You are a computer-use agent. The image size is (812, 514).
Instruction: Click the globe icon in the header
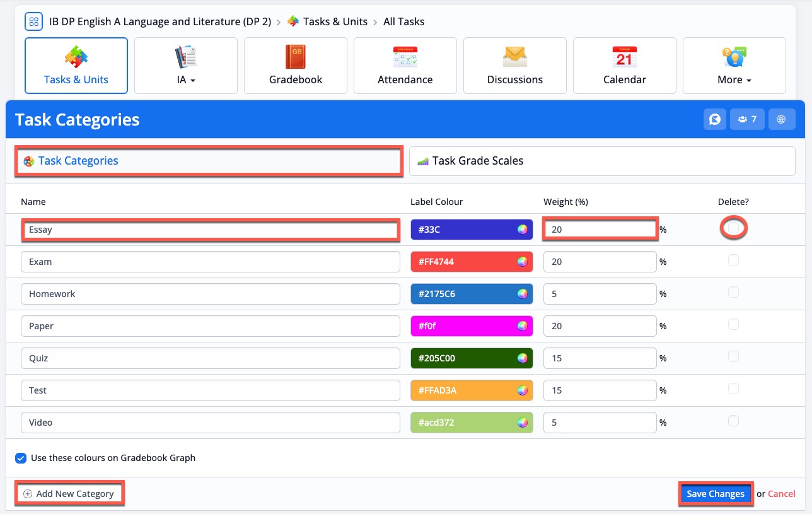(781, 119)
